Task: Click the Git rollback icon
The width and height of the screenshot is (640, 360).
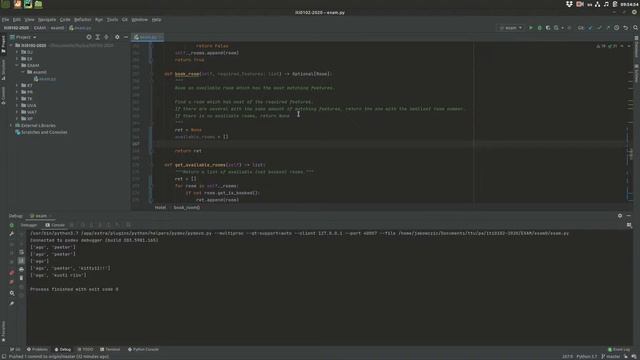Action: pyautogui.click(x=625, y=28)
